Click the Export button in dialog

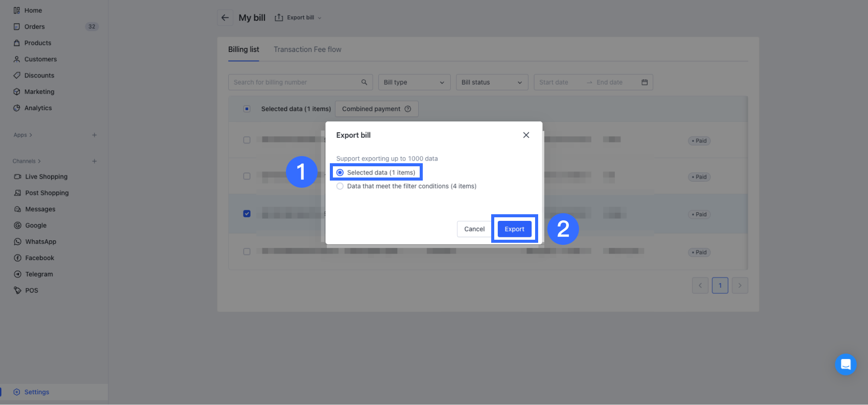(x=515, y=229)
